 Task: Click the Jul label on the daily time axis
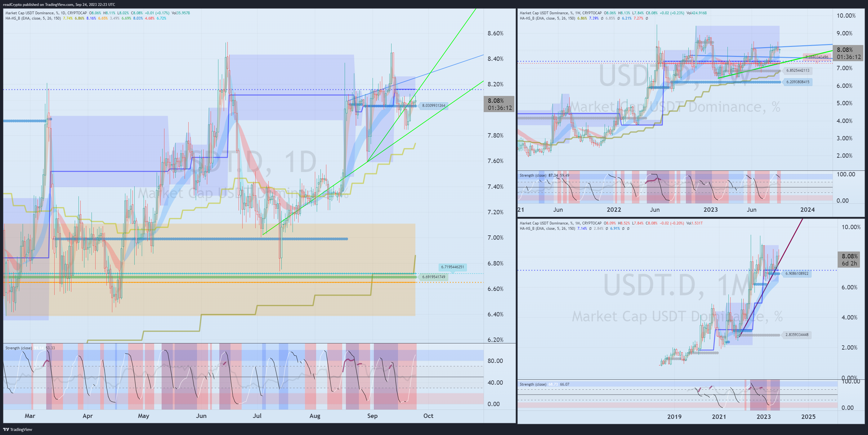pyautogui.click(x=257, y=416)
